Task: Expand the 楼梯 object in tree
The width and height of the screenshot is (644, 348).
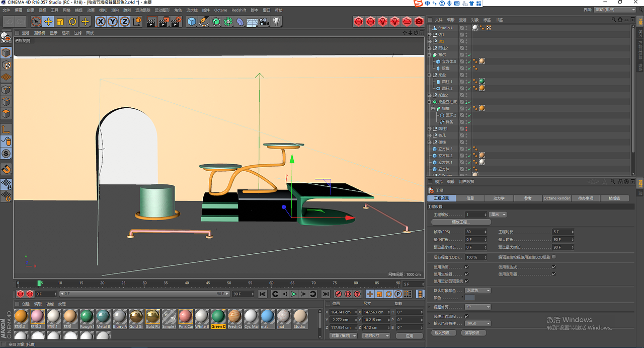Action: tap(429, 142)
